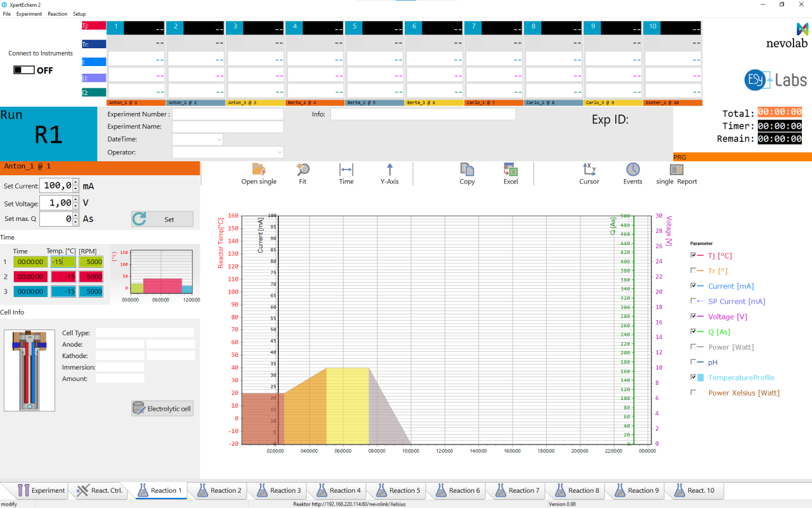Click the Fit magnifier icon
Screen dimensions: 812x508
(x=303, y=170)
